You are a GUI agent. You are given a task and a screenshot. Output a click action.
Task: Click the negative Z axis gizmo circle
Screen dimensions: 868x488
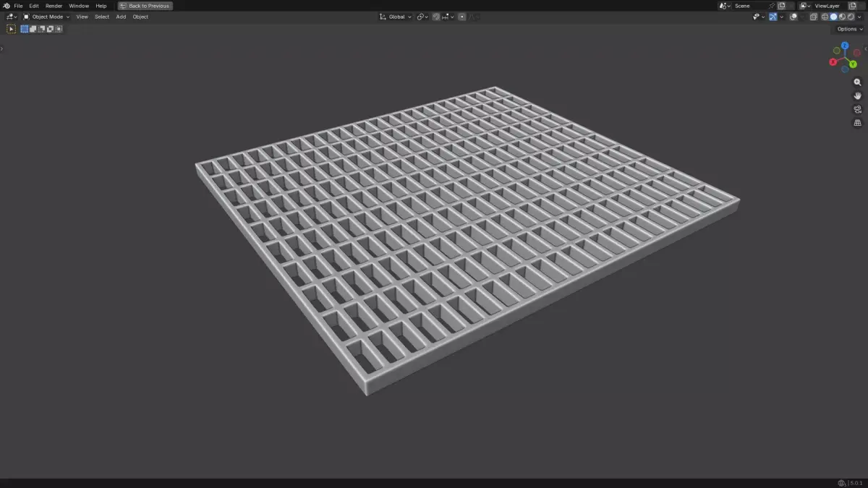coord(845,69)
